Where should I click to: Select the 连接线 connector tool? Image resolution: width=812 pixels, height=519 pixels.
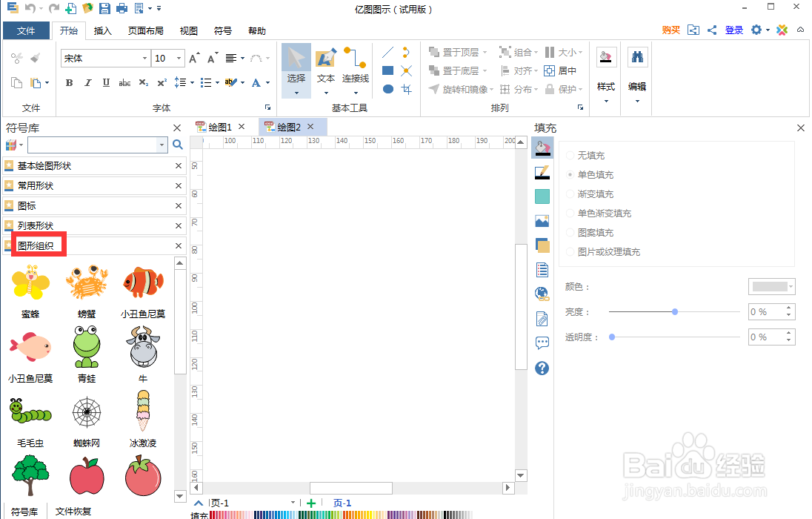[356, 70]
